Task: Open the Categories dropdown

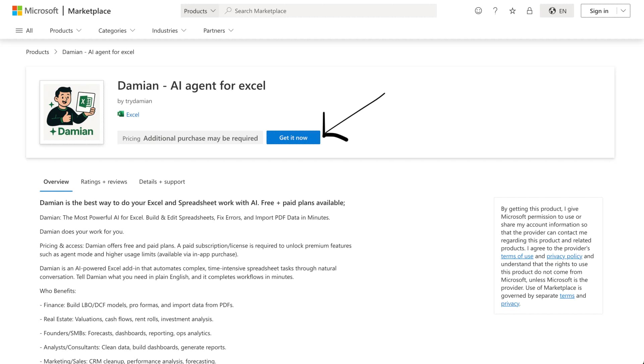Action: pyautogui.click(x=116, y=30)
